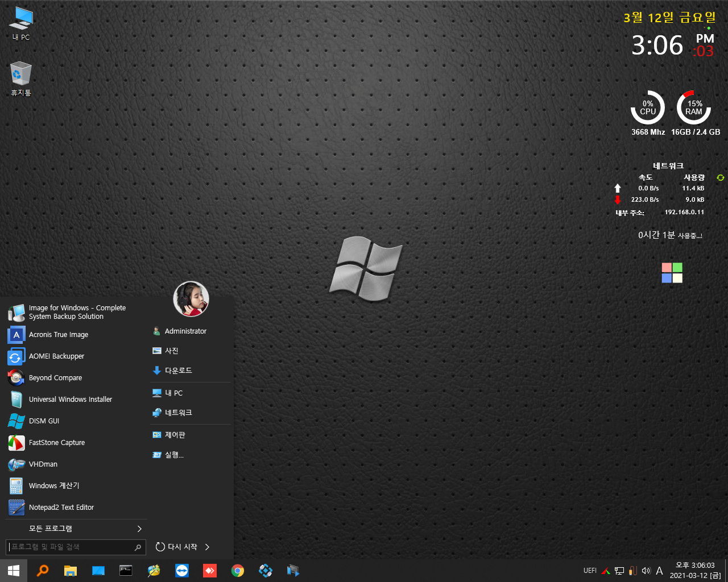The height and width of the screenshot is (582, 728).
Task: Click blue desktop window icon on taskbar
Action: coord(98,571)
